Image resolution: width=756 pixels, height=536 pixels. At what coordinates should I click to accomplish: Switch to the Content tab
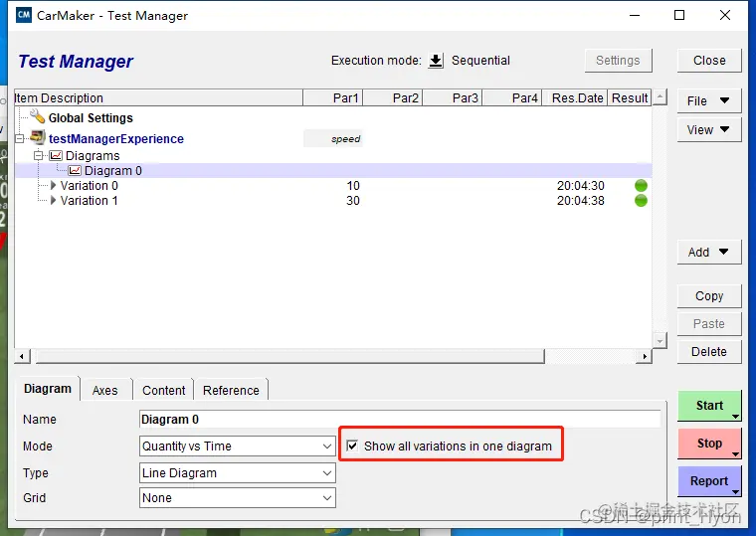[x=163, y=390]
